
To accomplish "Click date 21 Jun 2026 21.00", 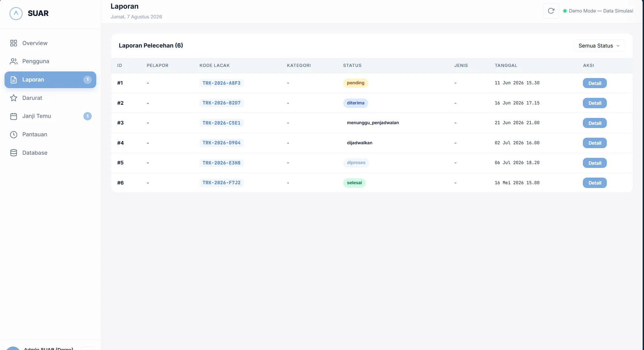I will [517, 123].
